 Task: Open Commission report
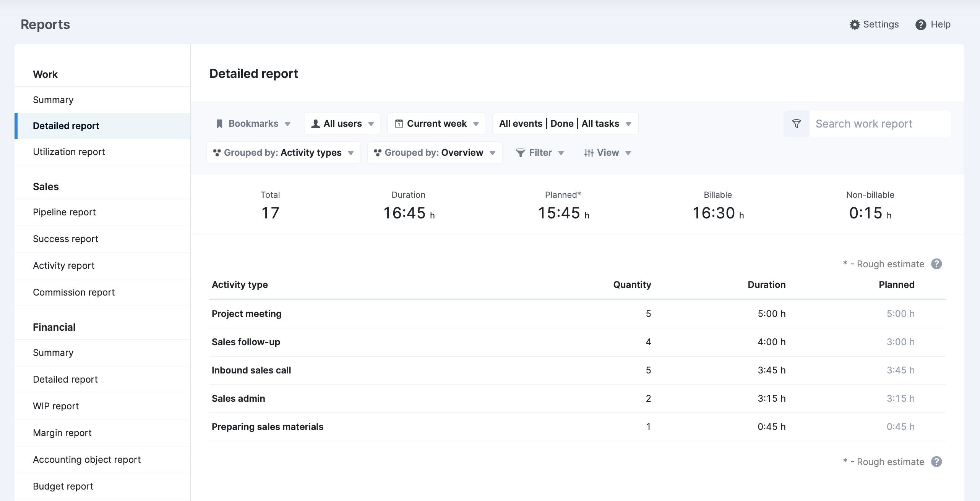click(x=102, y=293)
